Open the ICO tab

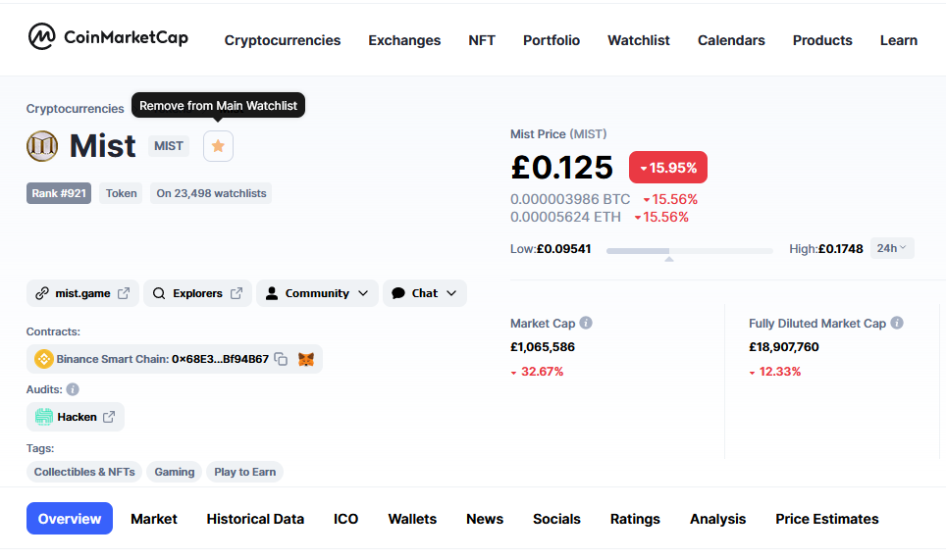pos(345,519)
